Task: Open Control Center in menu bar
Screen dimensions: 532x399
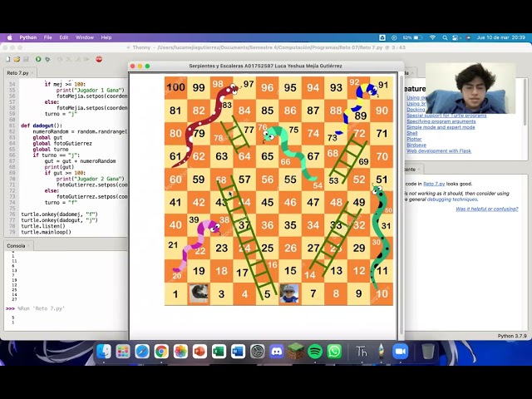Action: (456, 37)
